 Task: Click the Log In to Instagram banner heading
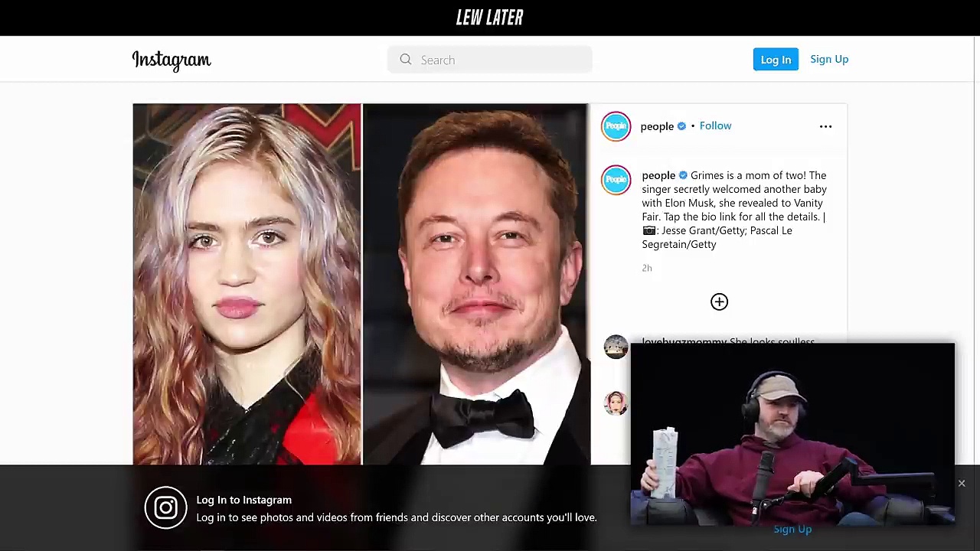click(x=243, y=500)
